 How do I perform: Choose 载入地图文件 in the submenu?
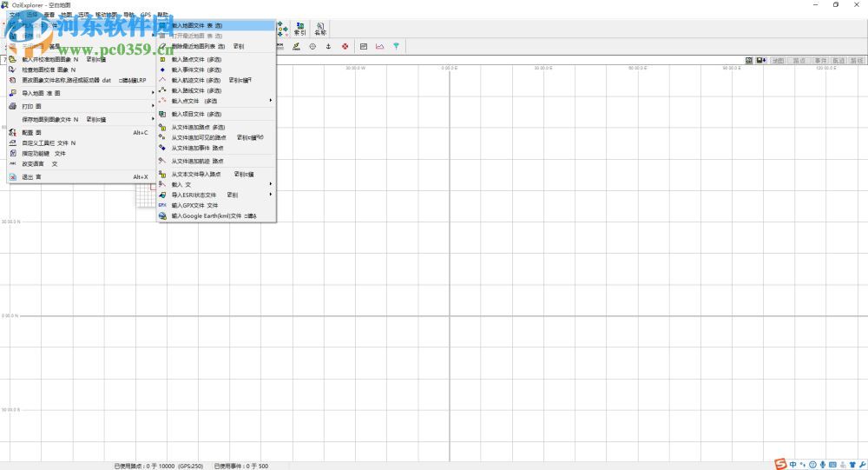point(216,25)
